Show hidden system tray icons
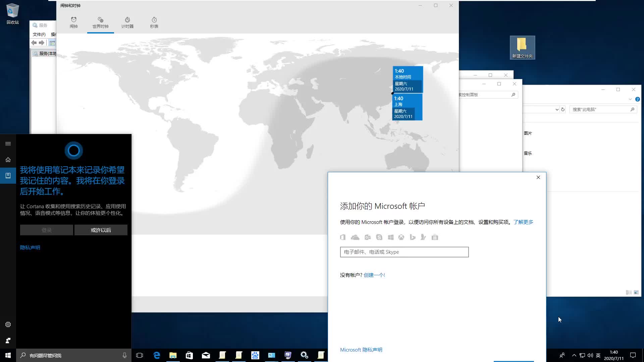This screenshot has width=644, height=362. pos(574,355)
